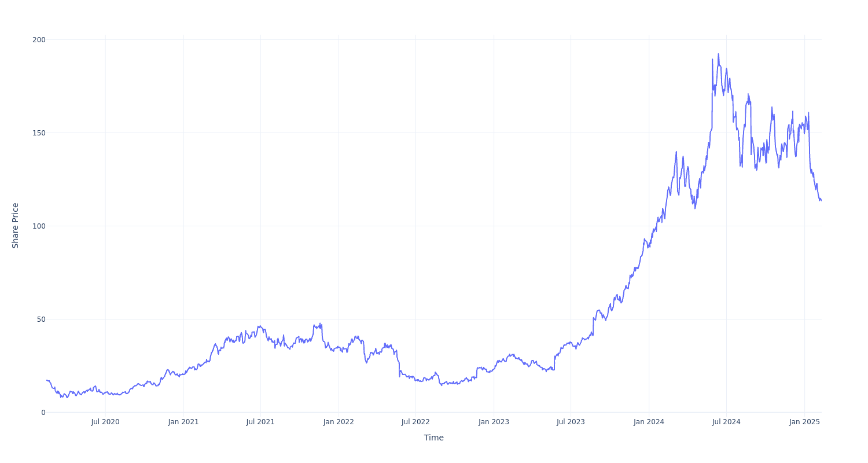868x463 pixels.
Task: Click the 'Jul 2021' x-axis label
Action: [260, 422]
